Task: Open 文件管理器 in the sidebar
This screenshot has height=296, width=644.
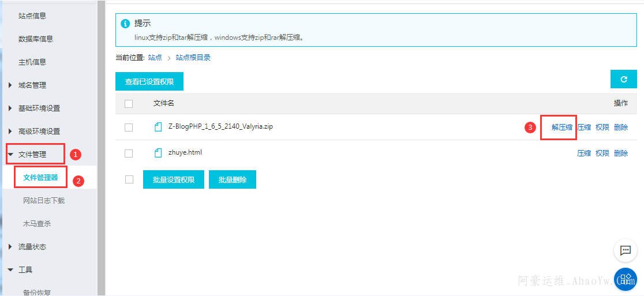Action: [40, 177]
